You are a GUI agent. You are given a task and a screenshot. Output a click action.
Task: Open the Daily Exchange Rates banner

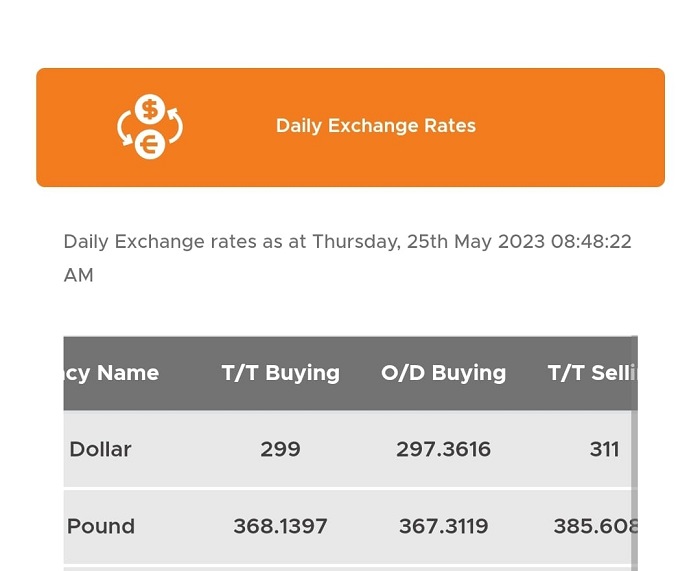click(350, 127)
